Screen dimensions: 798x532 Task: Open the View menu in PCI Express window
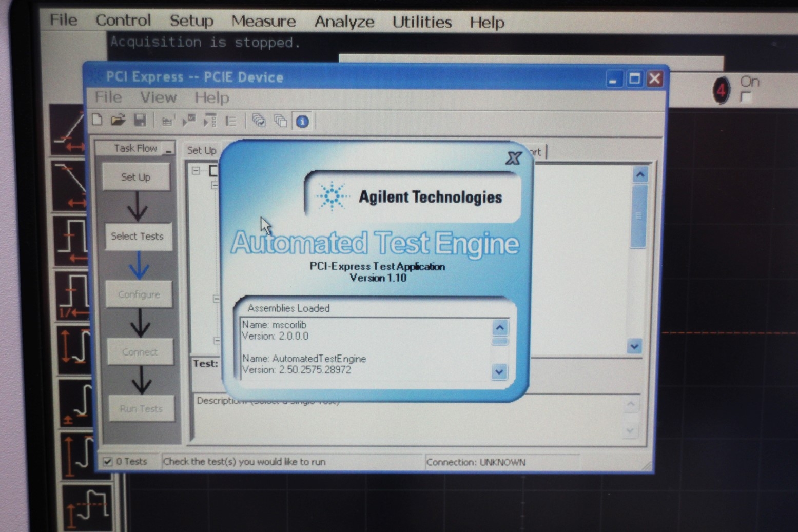point(158,97)
